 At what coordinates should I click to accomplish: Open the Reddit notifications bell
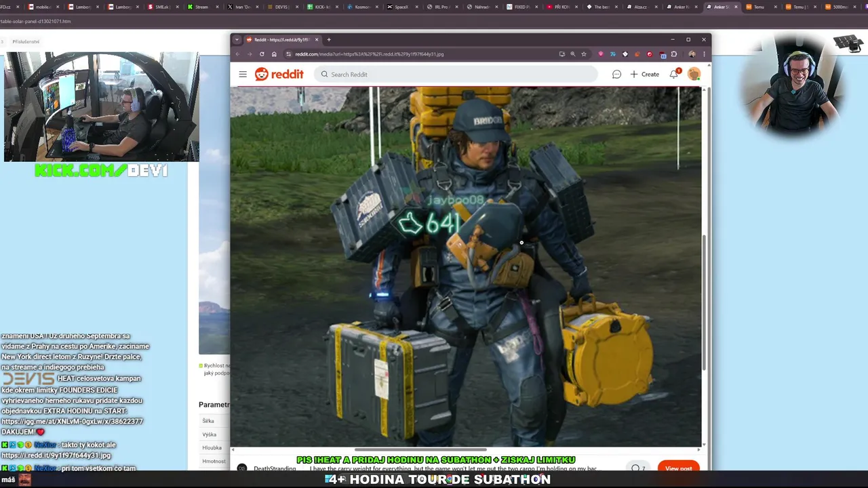(x=674, y=75)
